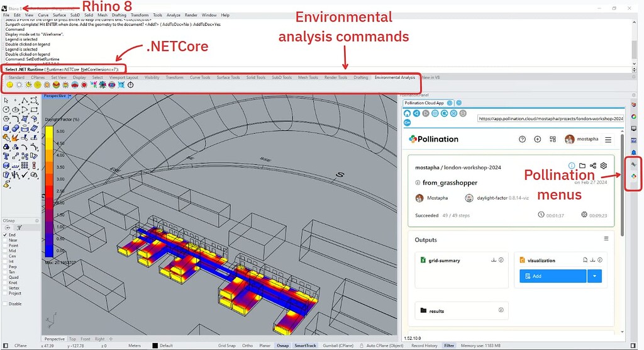Click the plus circle icon in Pollination header
644x350 pixels.
click(537, 139)
